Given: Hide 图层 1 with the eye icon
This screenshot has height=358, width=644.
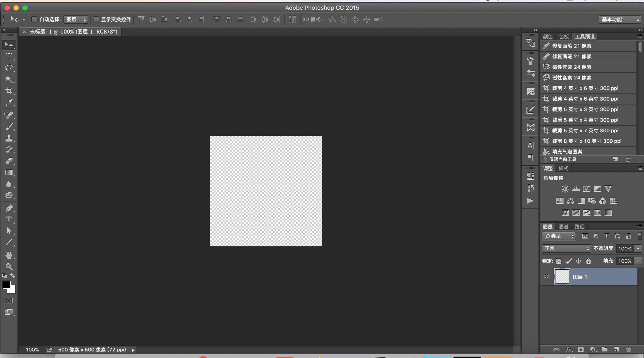Looking at the screenshot, I should coord(546,277).
